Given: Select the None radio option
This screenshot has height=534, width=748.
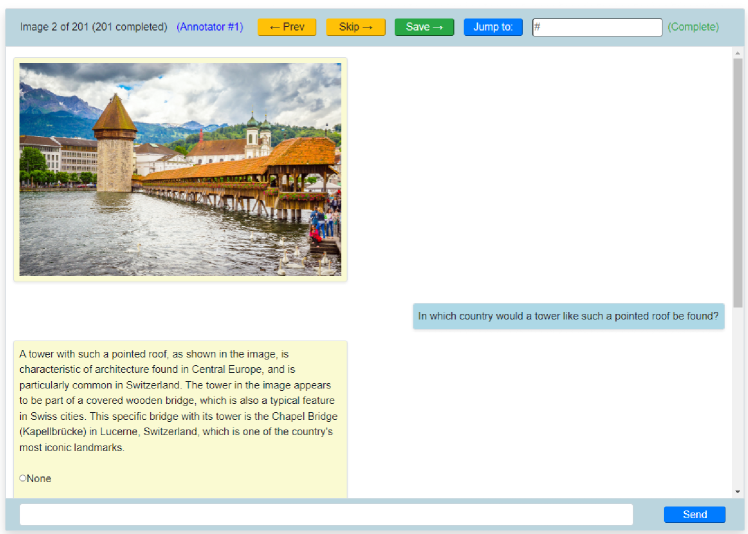Looking at the screenshot, I should click(23, 478).
